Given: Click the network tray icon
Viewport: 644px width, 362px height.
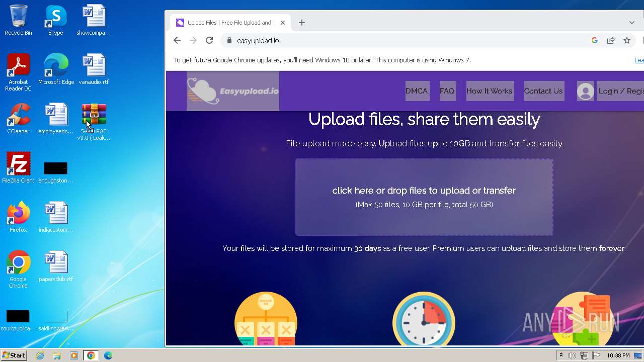Looking at the screenshot, I should point(584,355).
